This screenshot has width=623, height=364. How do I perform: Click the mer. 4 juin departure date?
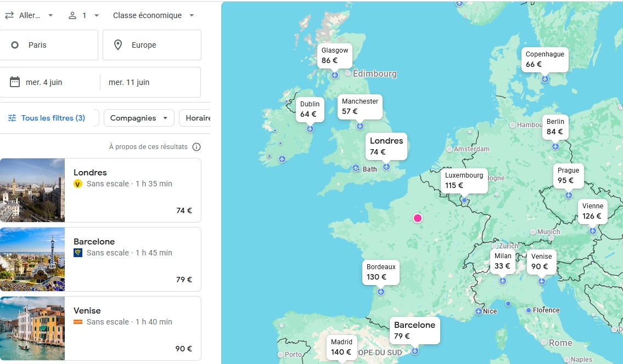(44, 82)
